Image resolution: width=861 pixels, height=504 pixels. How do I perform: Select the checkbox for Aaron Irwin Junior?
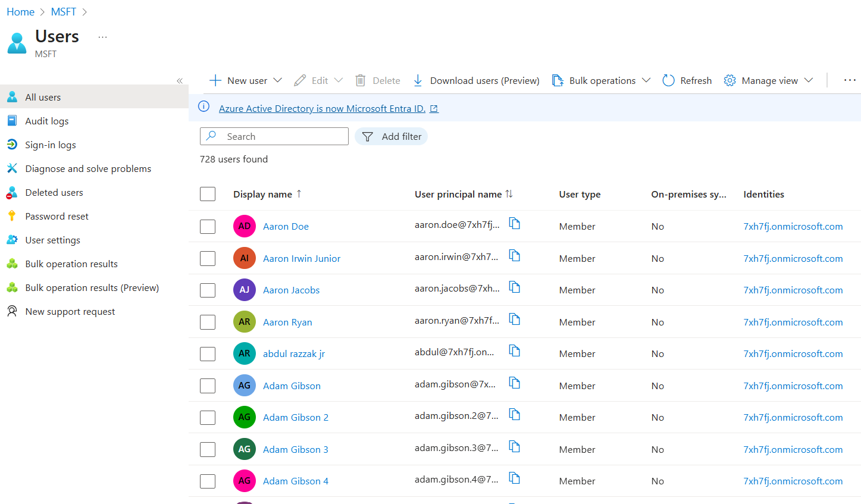pyautogui.click(x=208, y=258)
